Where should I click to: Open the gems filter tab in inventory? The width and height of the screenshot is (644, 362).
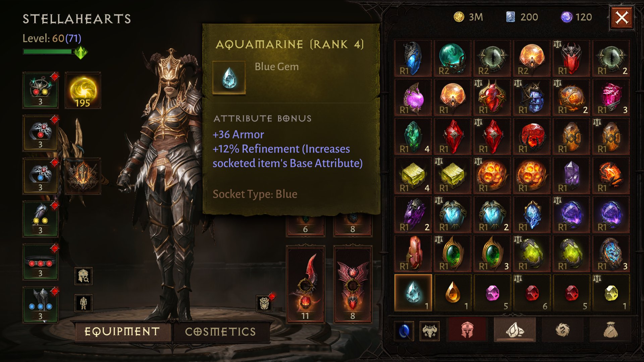pos(515,331)
